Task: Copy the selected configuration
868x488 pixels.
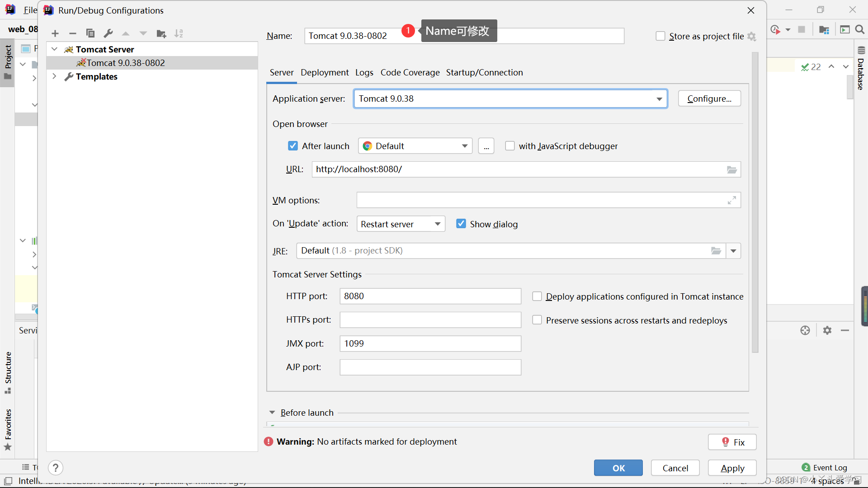Action: point(90,33)
